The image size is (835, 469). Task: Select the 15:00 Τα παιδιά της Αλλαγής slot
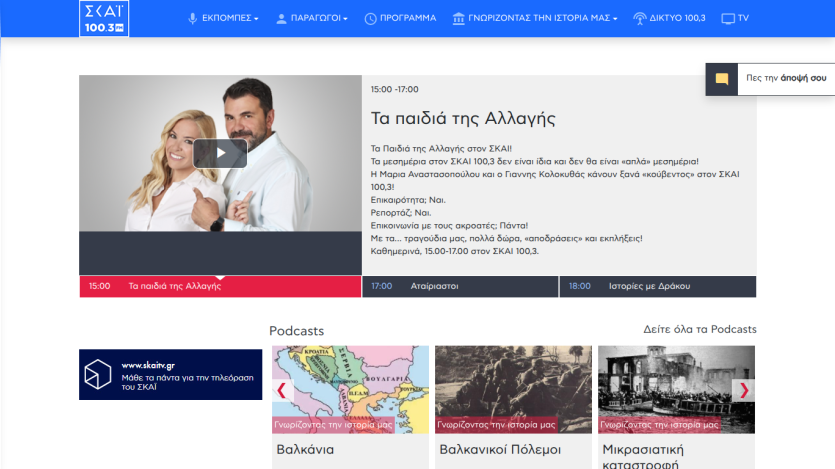[x=220, y=286]
